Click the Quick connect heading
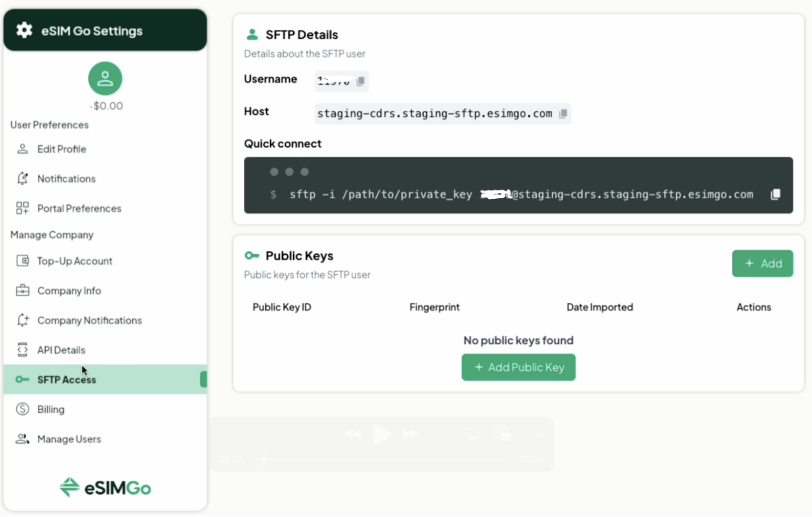Screen dimensions: 812x517 click(x=283, y=144)
